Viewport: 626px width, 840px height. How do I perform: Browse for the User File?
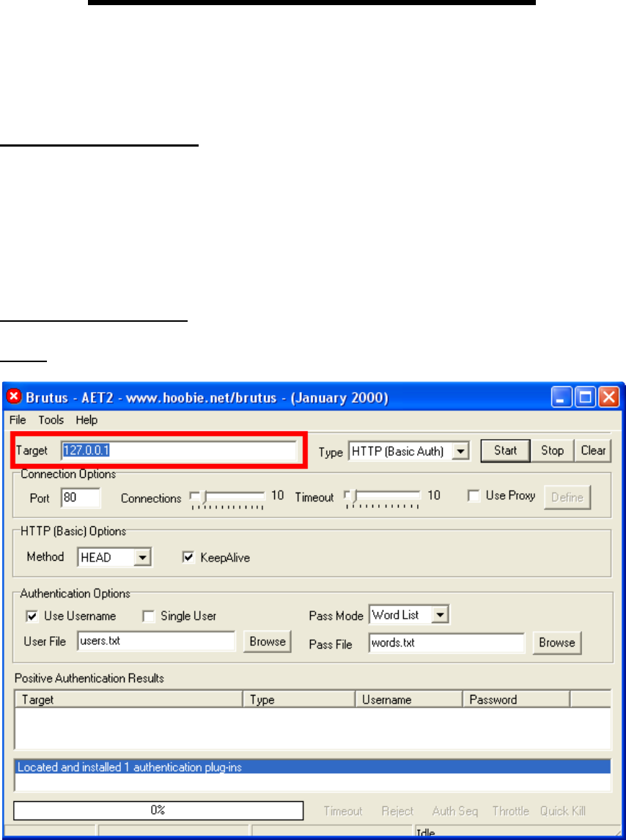[x=268, y=642]
